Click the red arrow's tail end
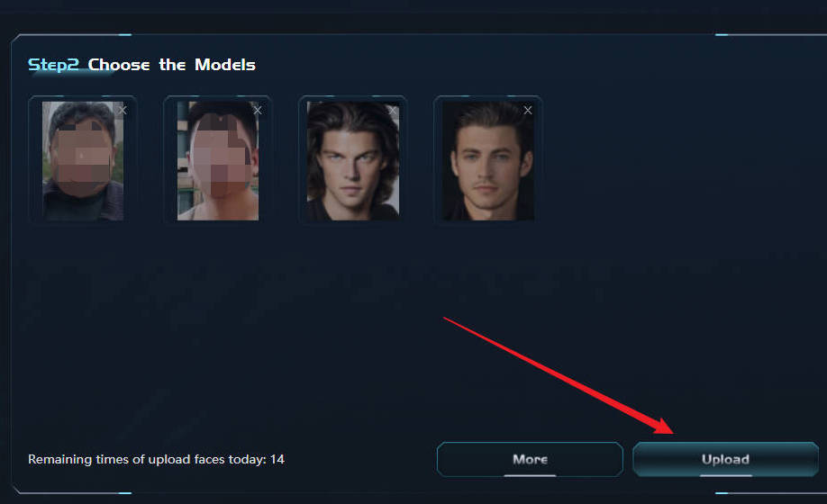Image resolution: width=827 pixels, height=504 pixels. (446, 319)
